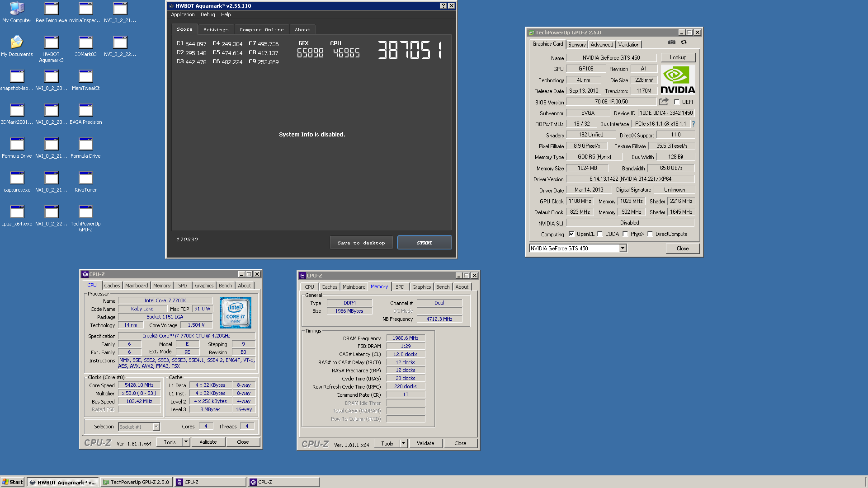Click GPU-Z refresh icon

(684, 42)
